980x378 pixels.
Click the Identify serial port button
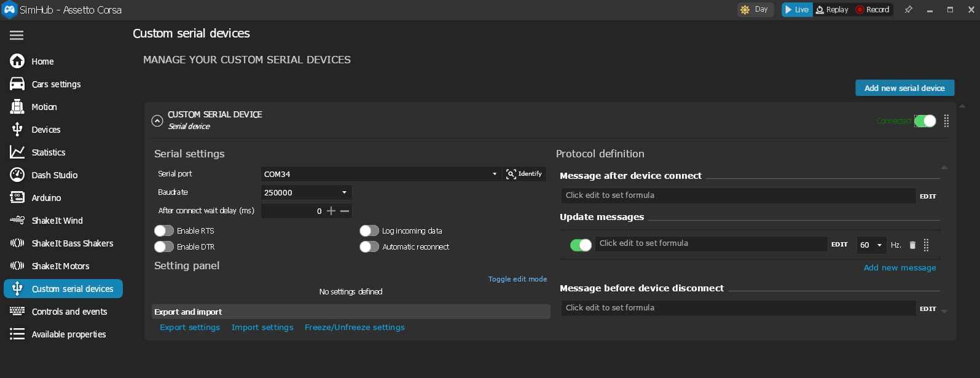524,174
